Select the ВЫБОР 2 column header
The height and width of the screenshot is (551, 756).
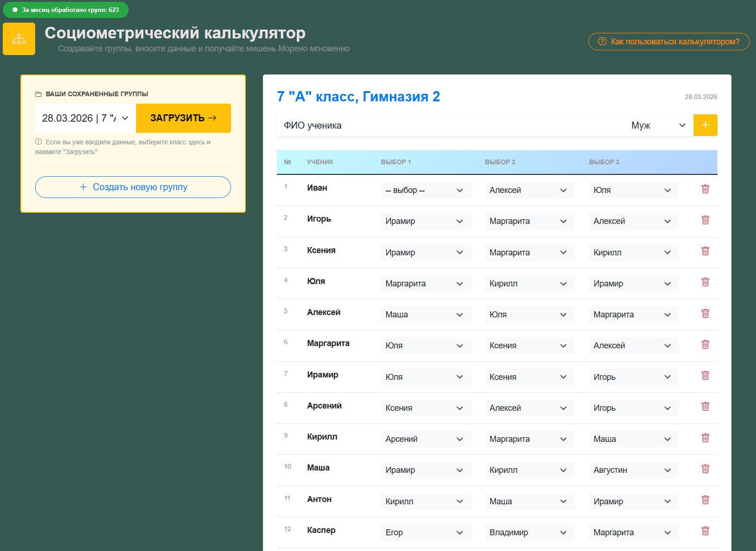[499, 162]
